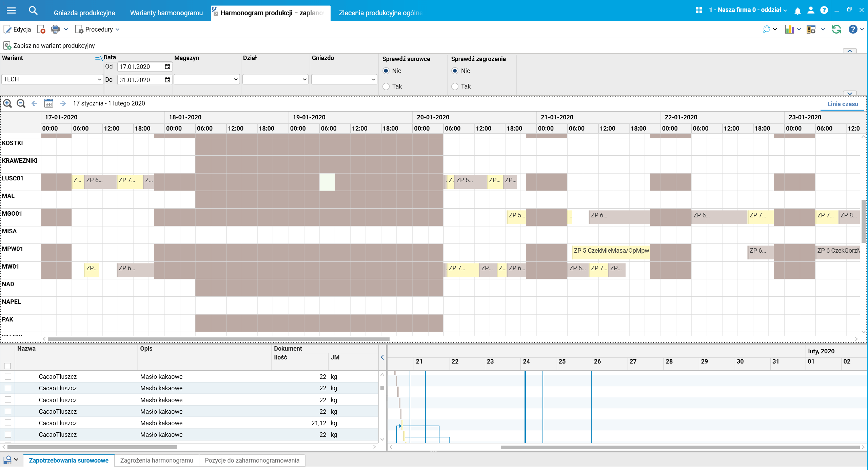Open the calendar picker on the timeline toolbar
Viewport: 868px width, 470px height.
pos(49,103)
